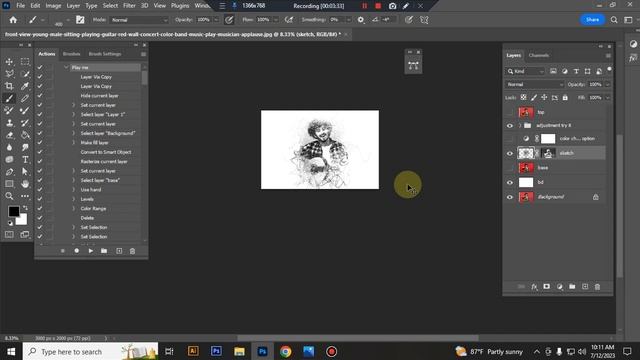Click the Actions panel scrollbar

point(144,78)
